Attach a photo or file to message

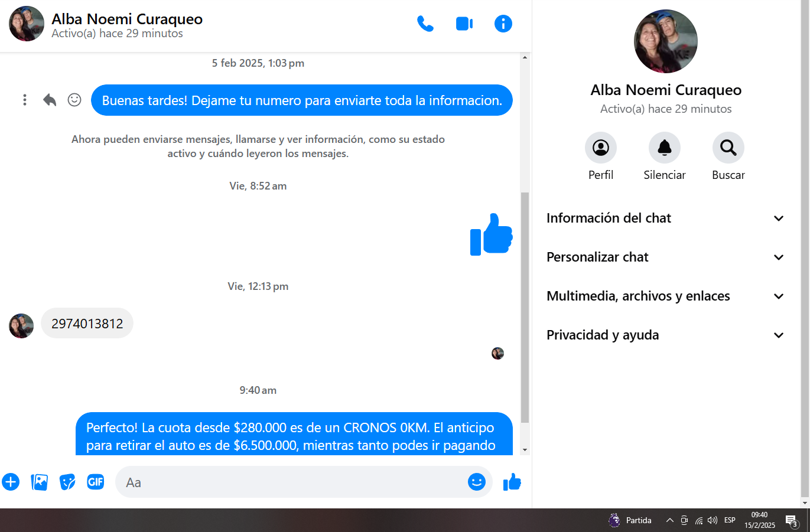39,482
